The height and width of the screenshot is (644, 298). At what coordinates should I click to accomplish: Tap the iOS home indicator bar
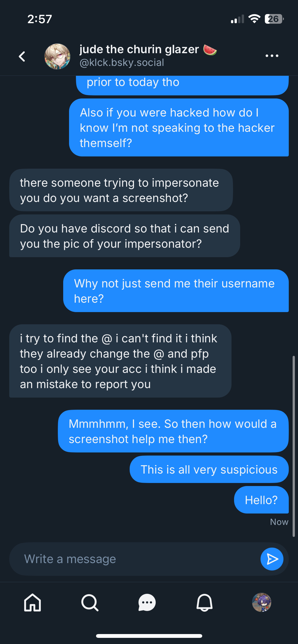149,636
